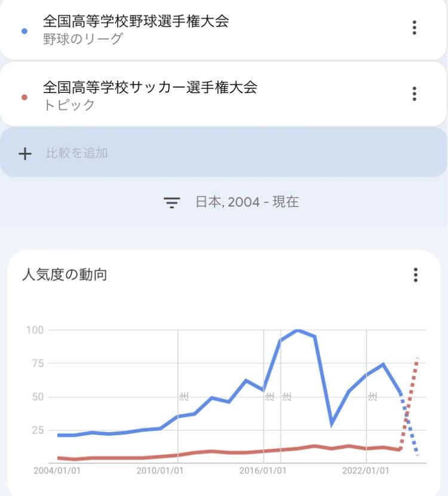448x496 pixels.
Task: Select the red dot of soccer term
Action: 24,97
